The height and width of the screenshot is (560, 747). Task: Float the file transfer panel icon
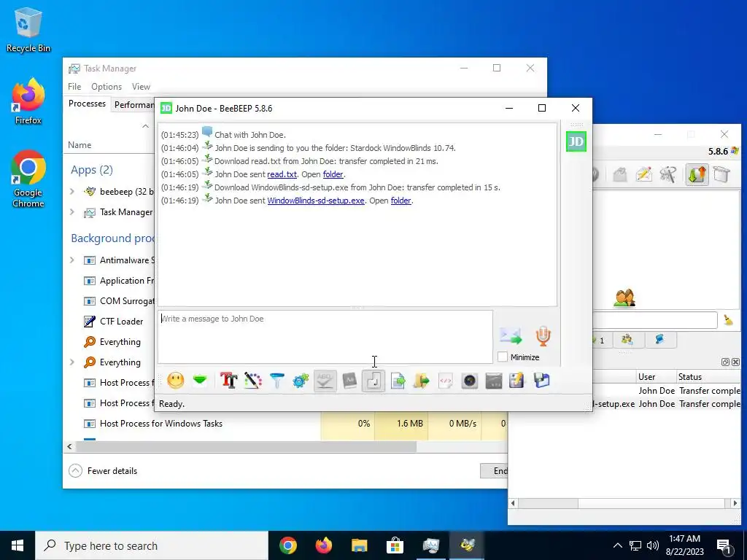[725, 362]
